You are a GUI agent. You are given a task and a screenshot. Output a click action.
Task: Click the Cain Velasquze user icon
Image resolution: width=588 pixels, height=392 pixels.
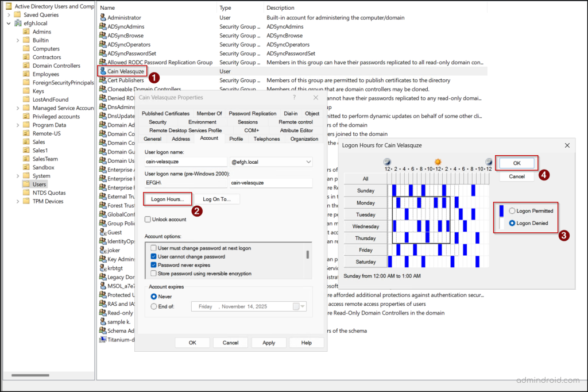tap(103, 71)
